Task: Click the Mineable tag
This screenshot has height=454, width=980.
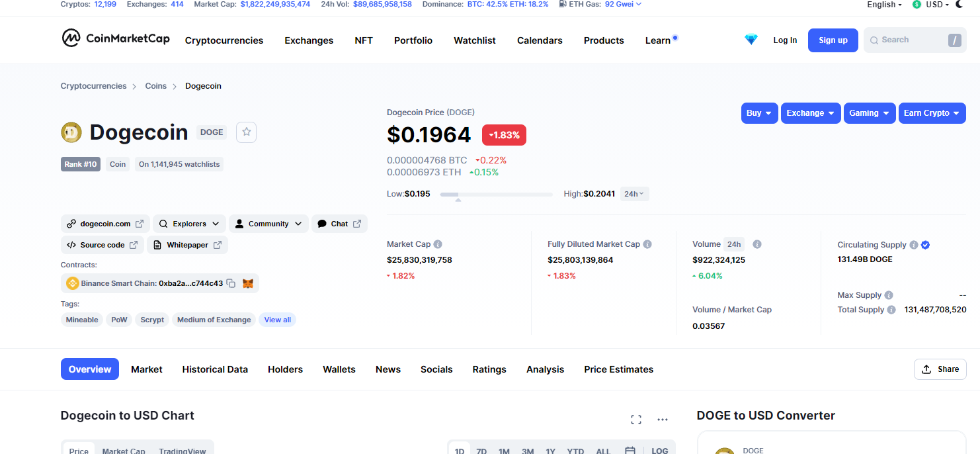Action: pyautogui.click(x=82, y=320)
